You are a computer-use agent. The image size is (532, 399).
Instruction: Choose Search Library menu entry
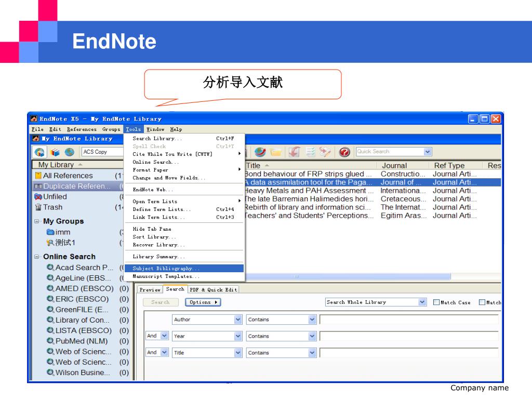click(184, 138)
